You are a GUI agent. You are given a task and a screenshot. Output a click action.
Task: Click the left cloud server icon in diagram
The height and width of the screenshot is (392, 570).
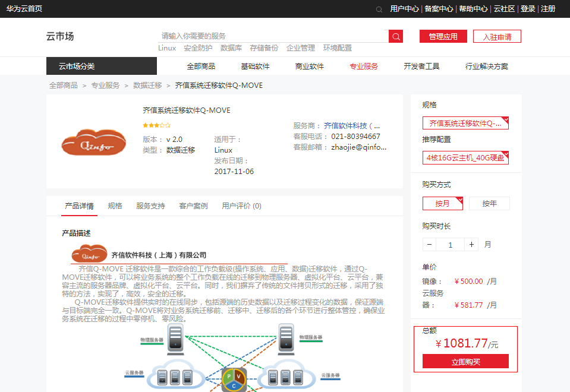(175, 375)
